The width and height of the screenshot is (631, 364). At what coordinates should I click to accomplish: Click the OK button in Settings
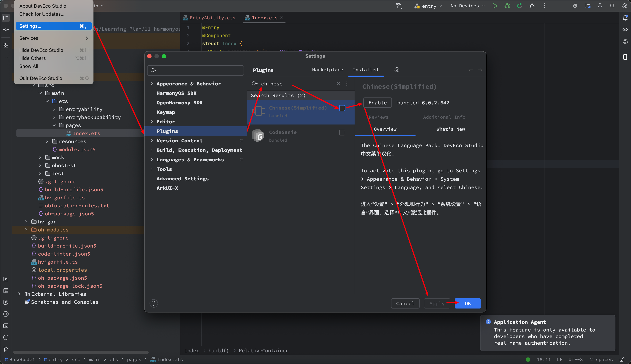pyautogui.click(x=468, y=304)
